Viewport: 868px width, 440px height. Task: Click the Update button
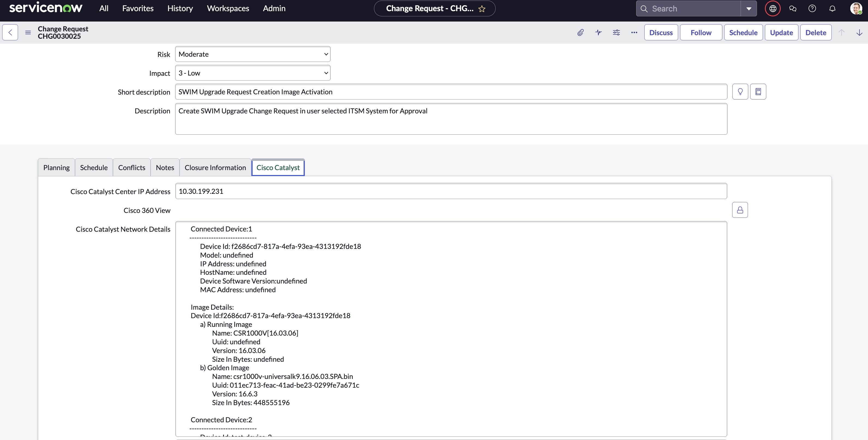click(782, 32)
